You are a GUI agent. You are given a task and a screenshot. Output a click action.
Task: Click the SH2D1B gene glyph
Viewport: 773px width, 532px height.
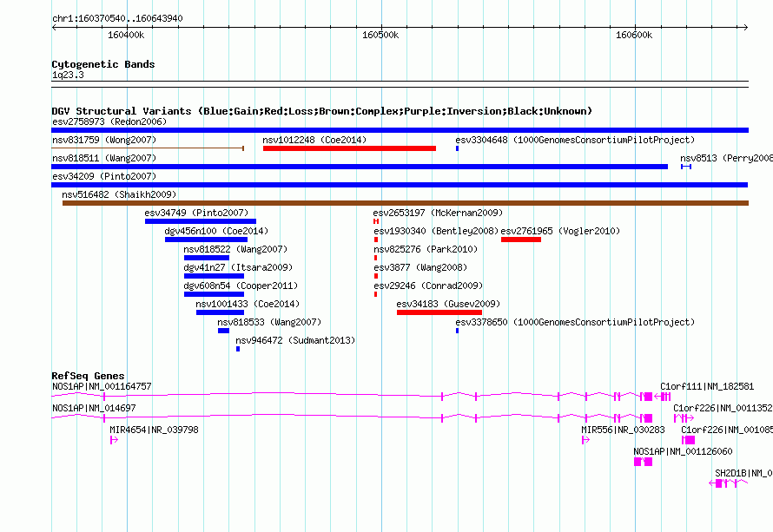click(x=728, y=483)
